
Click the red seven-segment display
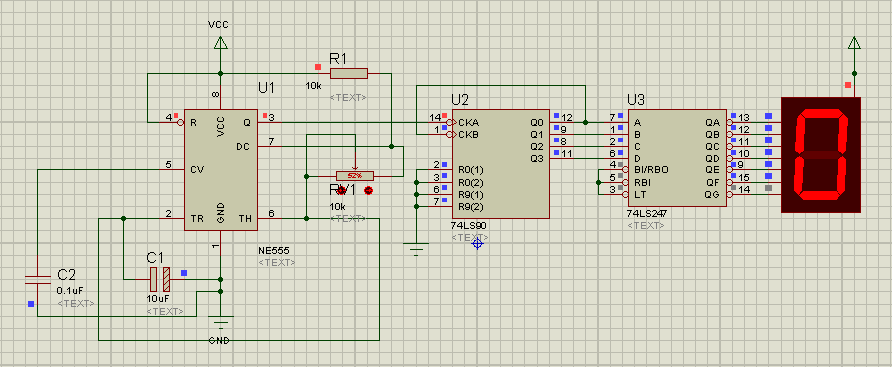click(820, 155)
